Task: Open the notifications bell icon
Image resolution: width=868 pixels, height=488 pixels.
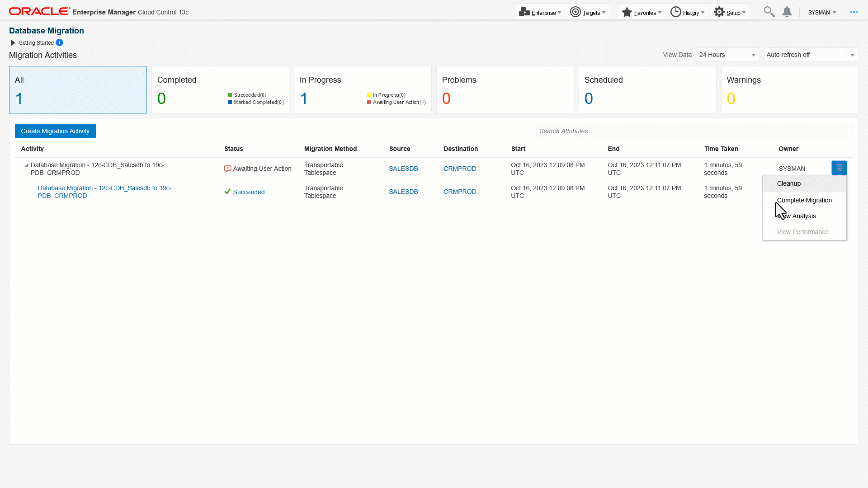Action: pyautogui.click(x=787, y=12)
